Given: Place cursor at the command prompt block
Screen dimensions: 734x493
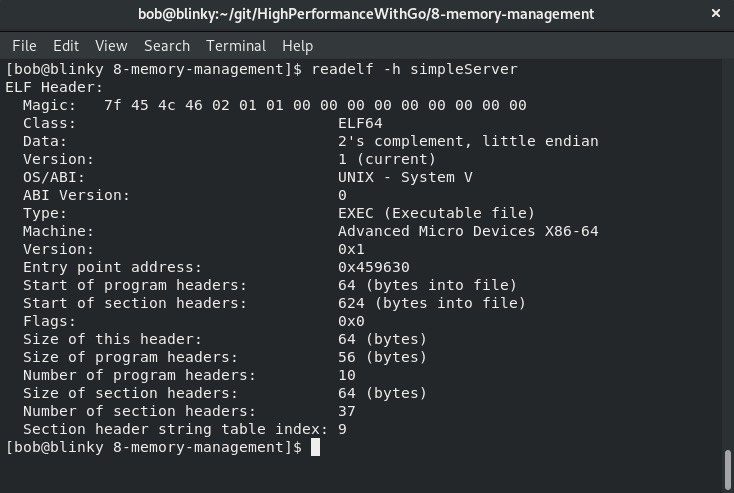Looking at the screenshot, I should coord(316,447).
